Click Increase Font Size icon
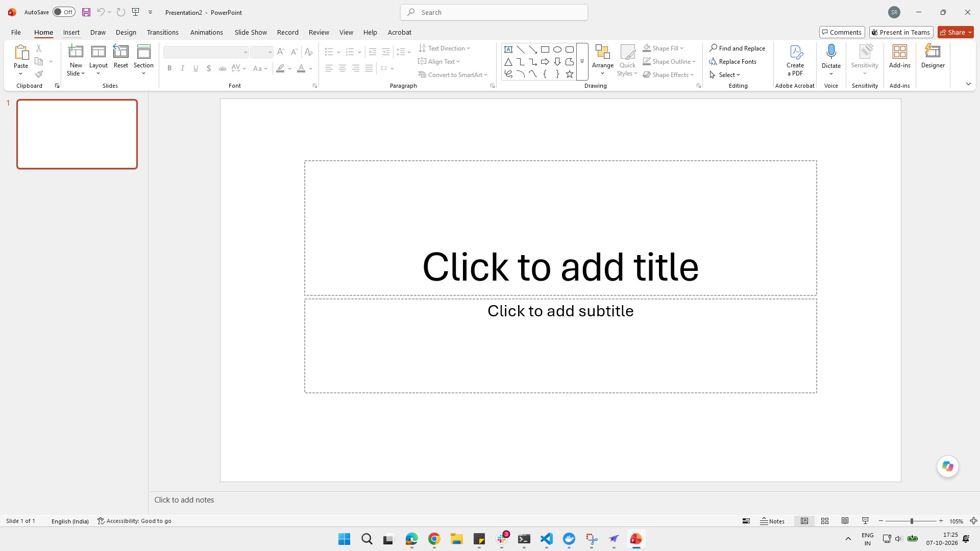 [x=281, y=52]
